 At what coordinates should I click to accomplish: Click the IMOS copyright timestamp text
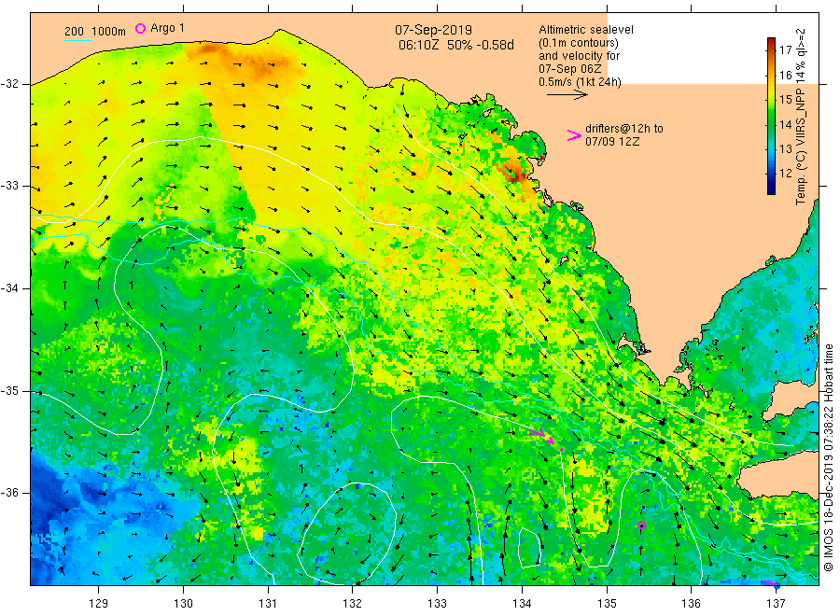828,457
